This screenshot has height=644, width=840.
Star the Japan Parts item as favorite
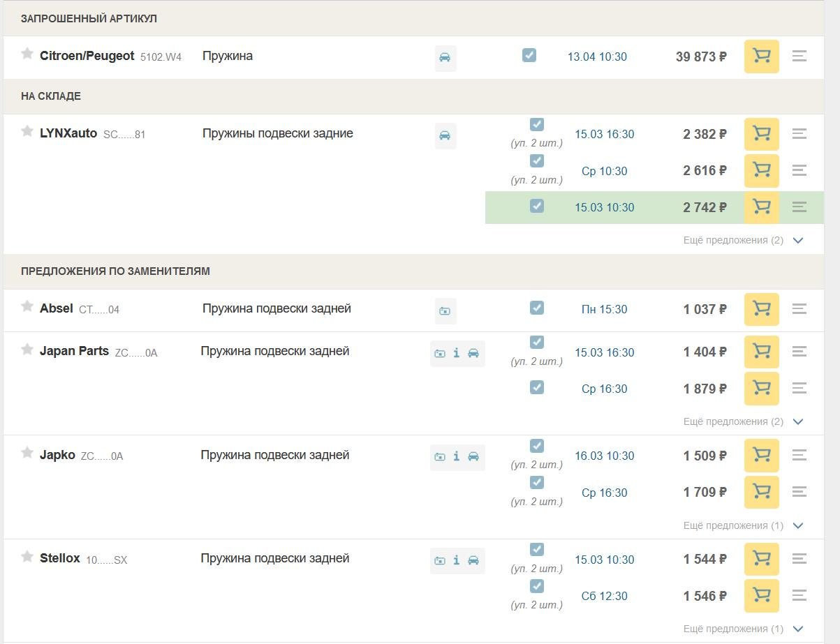pos(27,350)
